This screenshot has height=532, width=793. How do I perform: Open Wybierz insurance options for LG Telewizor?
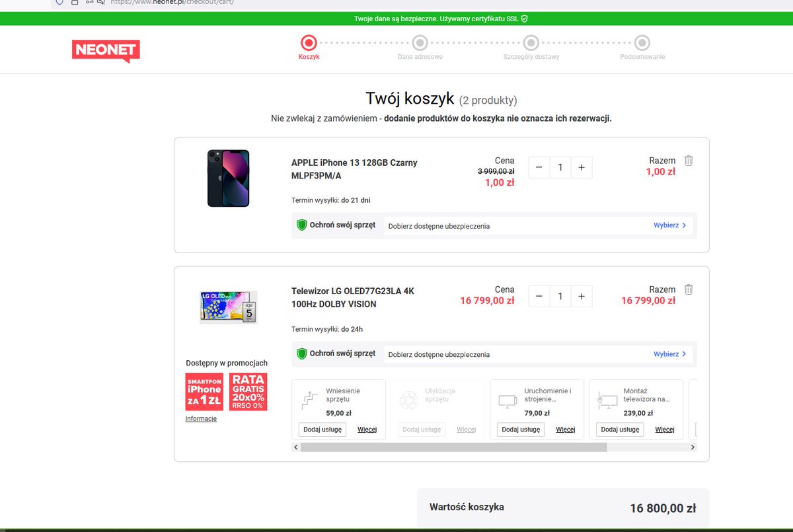pos(669,354)
